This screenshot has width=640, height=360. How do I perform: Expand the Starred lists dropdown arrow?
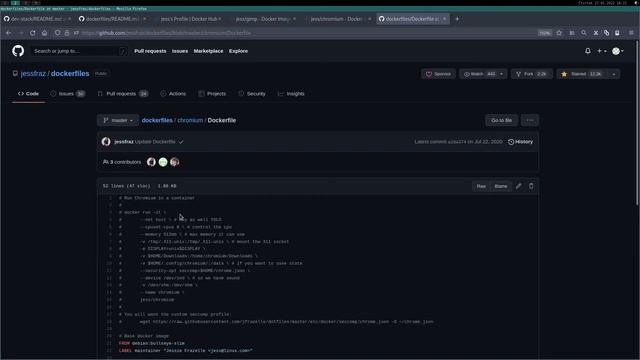[x=613, y=74]
